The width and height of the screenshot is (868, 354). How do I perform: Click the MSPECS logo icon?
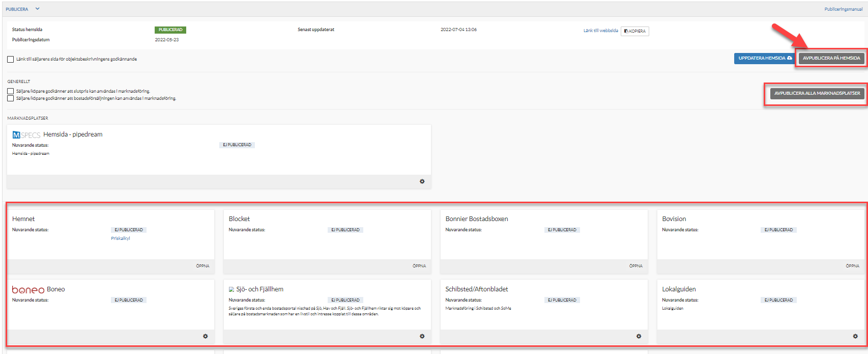click(x=26, y=135)
